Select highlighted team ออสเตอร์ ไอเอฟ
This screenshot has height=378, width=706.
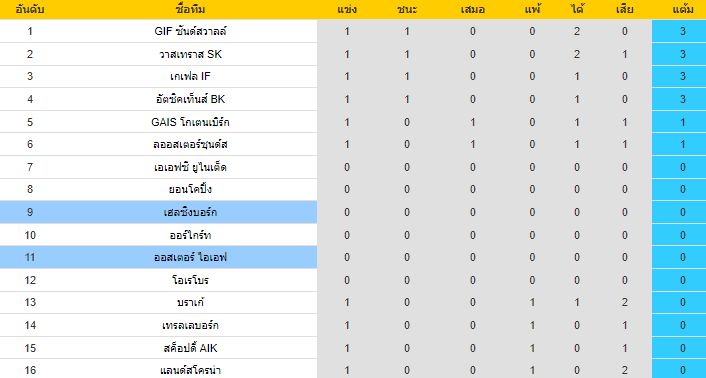(x=190, y=257)
